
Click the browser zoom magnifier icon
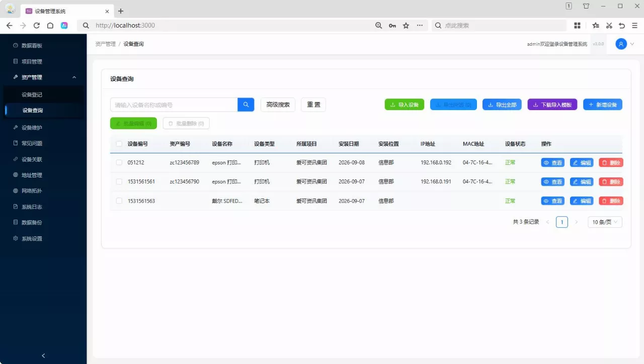click(379, 26)
